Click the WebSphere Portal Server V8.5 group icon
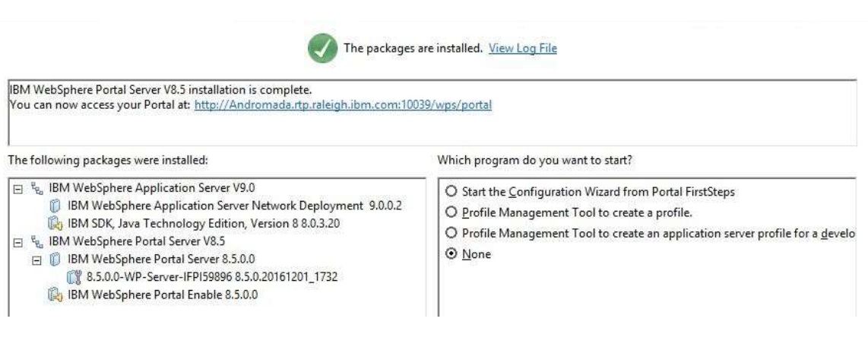 pyautogui.click(x=36, y=242)
